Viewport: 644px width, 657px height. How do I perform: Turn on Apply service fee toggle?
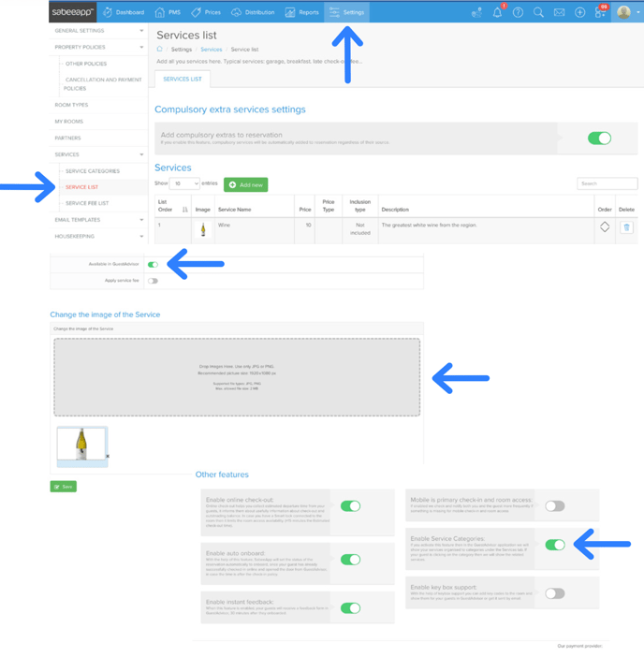(153, 281)
